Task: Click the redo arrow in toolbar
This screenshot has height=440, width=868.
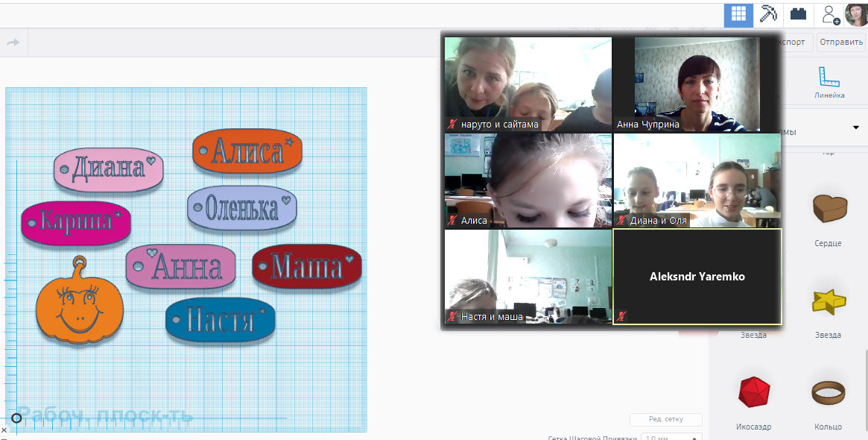Action: tap(13, 43)
